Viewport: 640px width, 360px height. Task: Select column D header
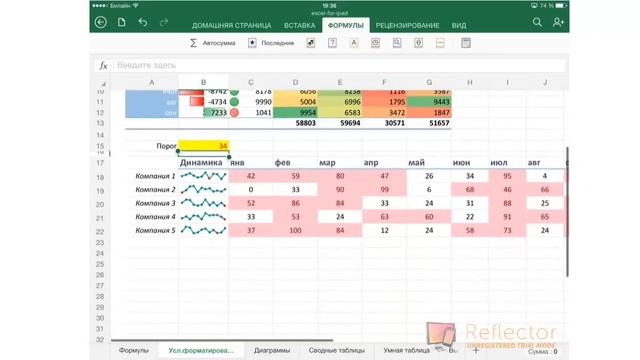point(295,82)
